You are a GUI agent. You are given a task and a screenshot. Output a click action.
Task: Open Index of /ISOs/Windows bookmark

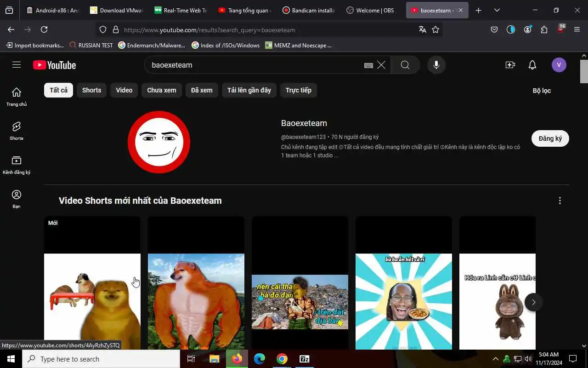pos(226,45)
